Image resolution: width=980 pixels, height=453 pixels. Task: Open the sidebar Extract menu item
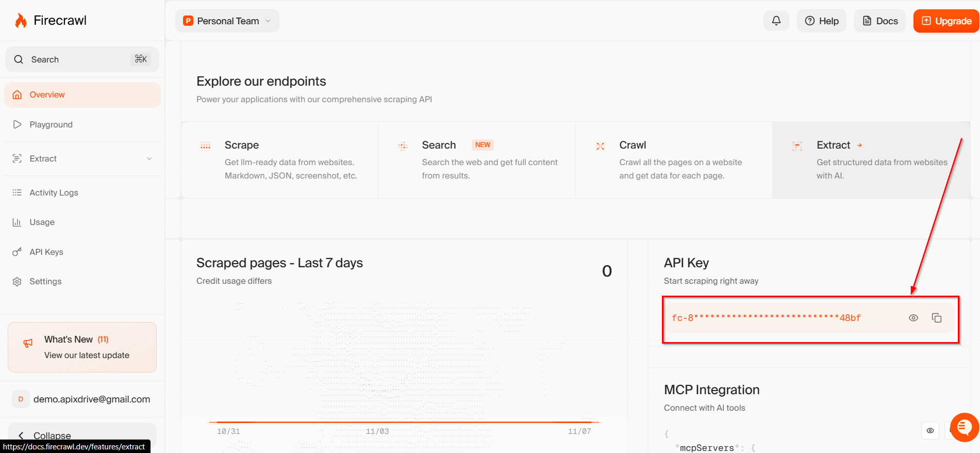tap(82, 158)
